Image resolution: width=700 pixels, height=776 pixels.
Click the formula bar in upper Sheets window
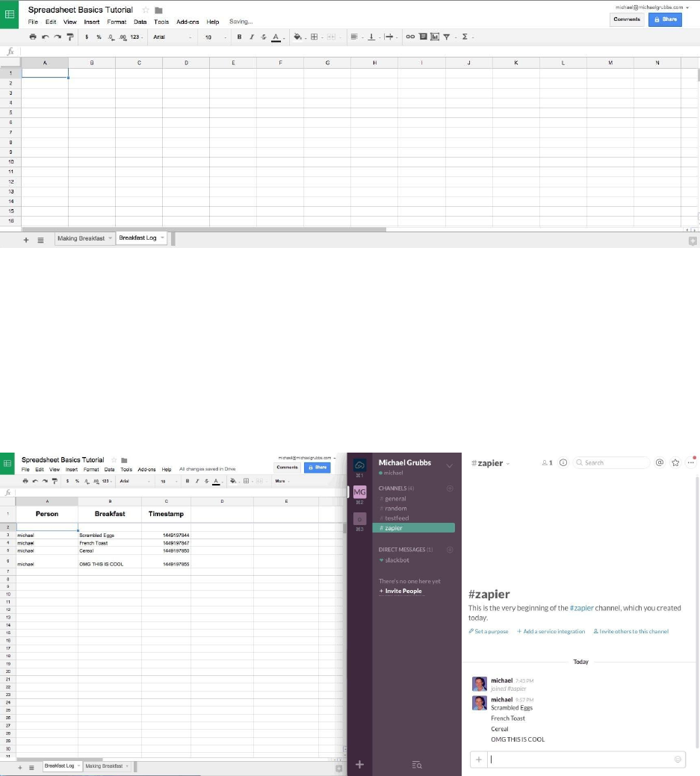point(359,52)
